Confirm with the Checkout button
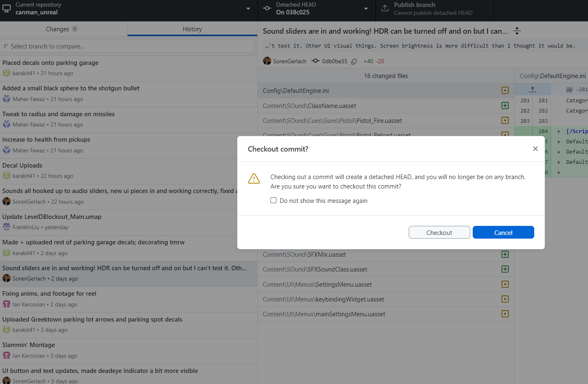 point(439,232)
